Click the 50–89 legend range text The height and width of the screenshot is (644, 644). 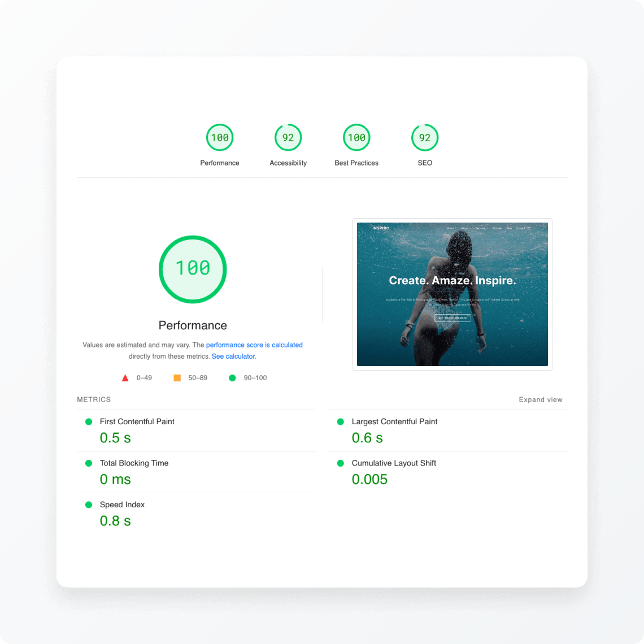198,378
